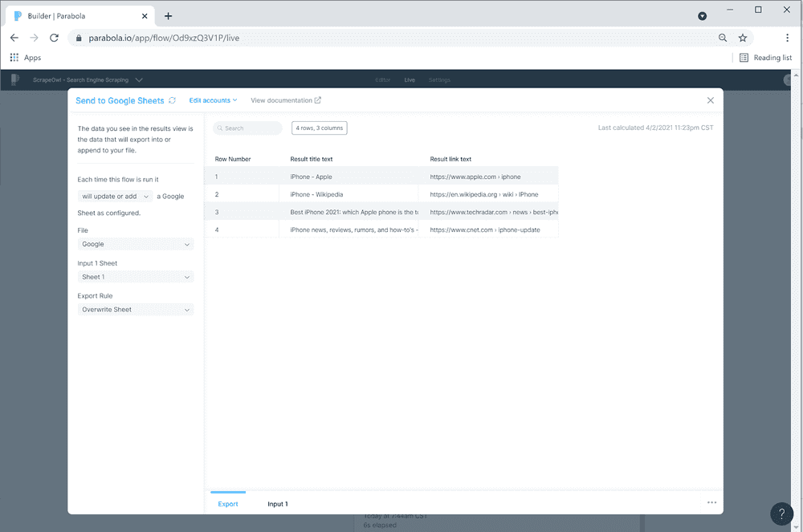Screen dimensions: 803x532
Task: Switch to the Live tab in header
Action: point(410,79)
